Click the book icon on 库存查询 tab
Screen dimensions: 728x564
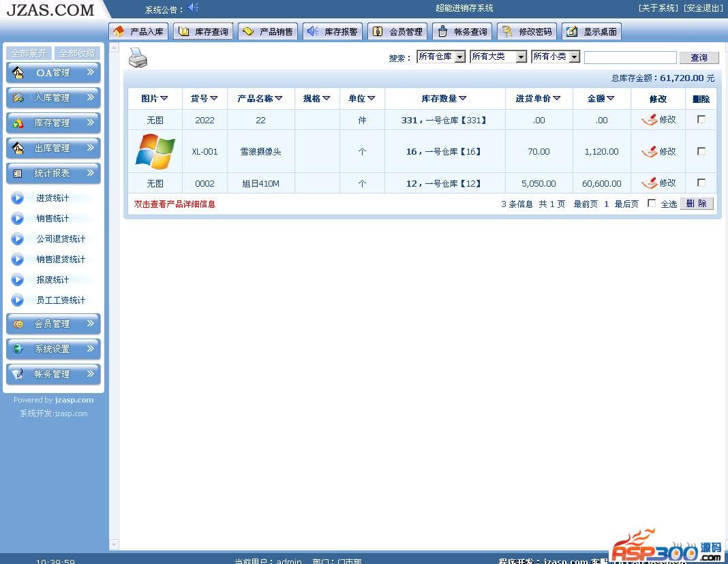(184, 31)
